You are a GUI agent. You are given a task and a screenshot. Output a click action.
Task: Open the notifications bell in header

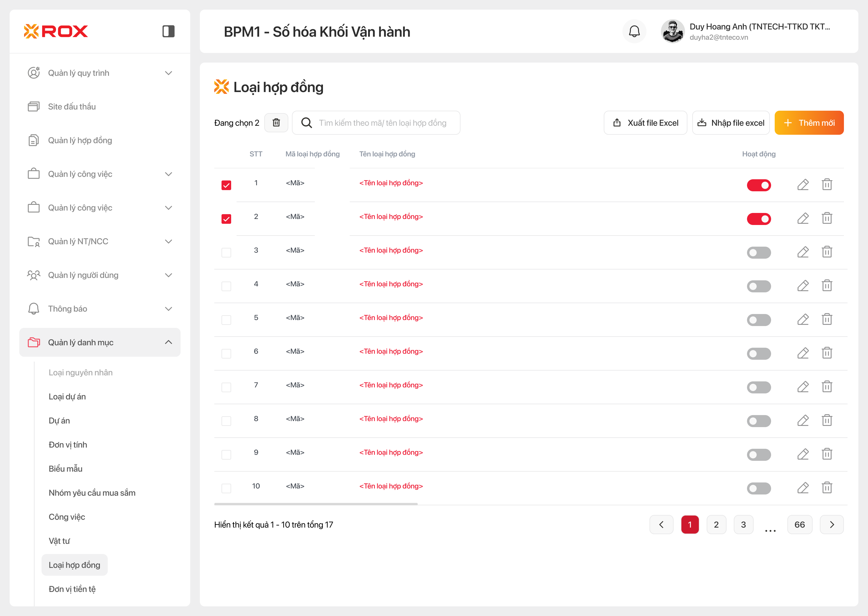point(634,31)
